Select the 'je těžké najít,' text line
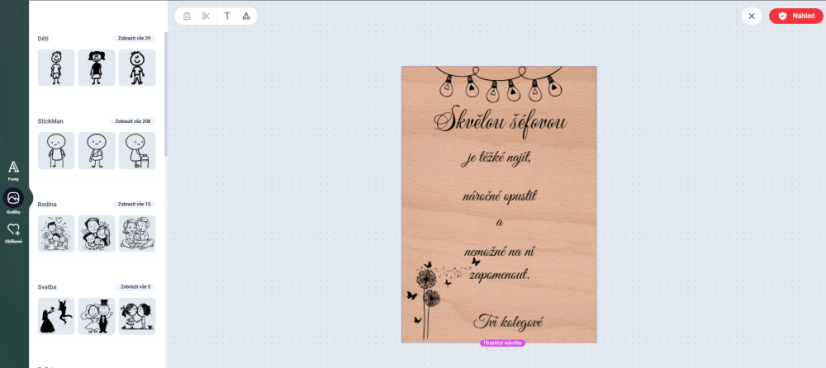Viewport: 826px width, 368px height. click(x=496, y=157)
